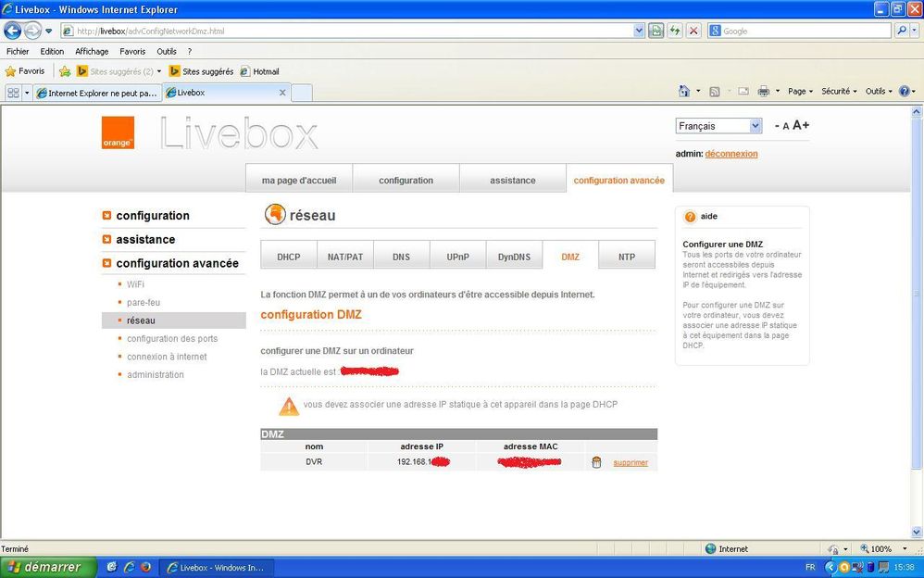Click the Print toolbar icon
This screenshot has width=924, height=578.
pos(763,92)
